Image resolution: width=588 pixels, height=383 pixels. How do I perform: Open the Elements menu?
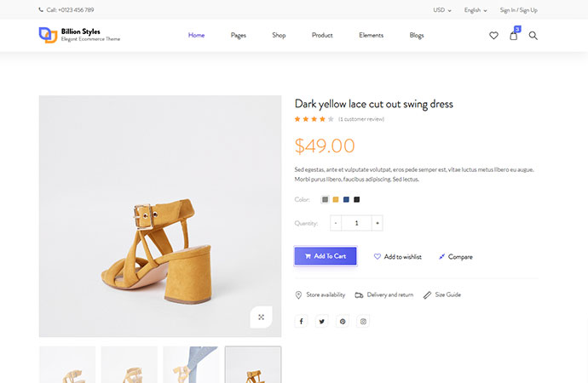point(371,36)
